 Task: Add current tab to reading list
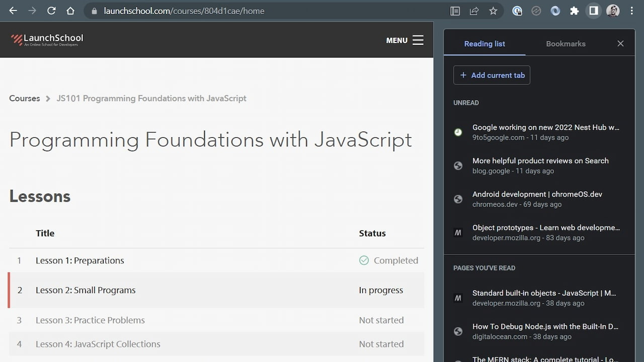[492, 75]
